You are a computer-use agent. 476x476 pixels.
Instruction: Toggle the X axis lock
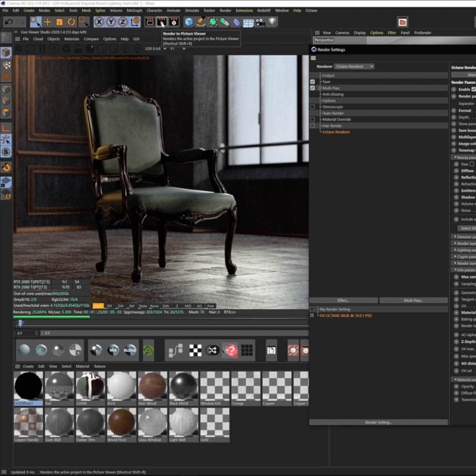(99, 22)
